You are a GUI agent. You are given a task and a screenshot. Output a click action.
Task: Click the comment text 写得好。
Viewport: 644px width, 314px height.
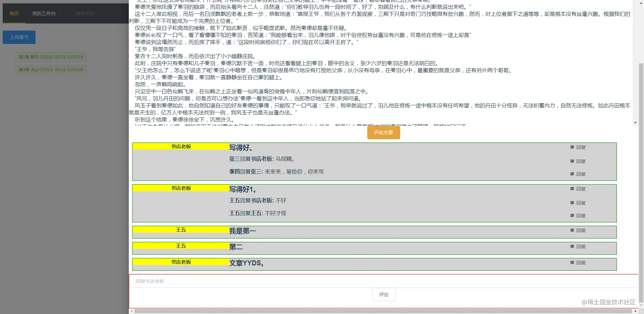(241, 148)
